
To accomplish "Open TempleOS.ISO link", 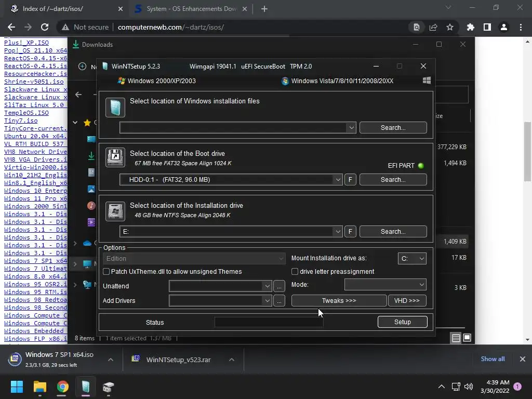I will tap(26, 113).
